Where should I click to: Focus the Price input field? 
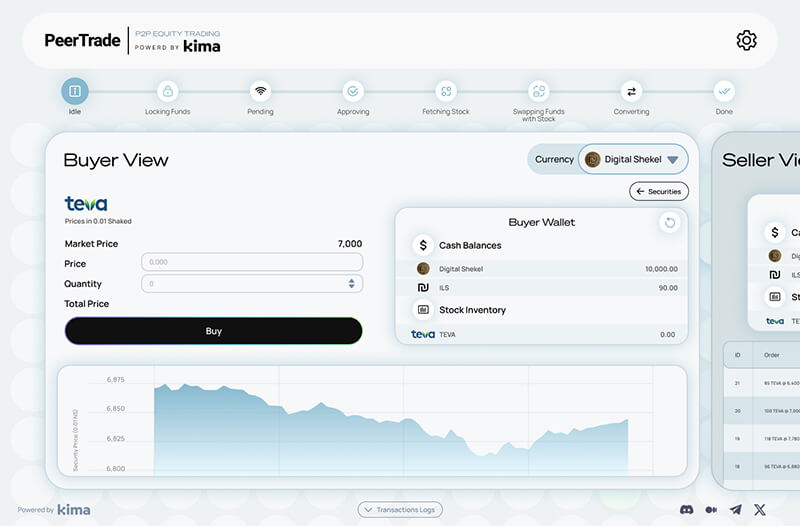pyautogui.click(x=252, y=262)
